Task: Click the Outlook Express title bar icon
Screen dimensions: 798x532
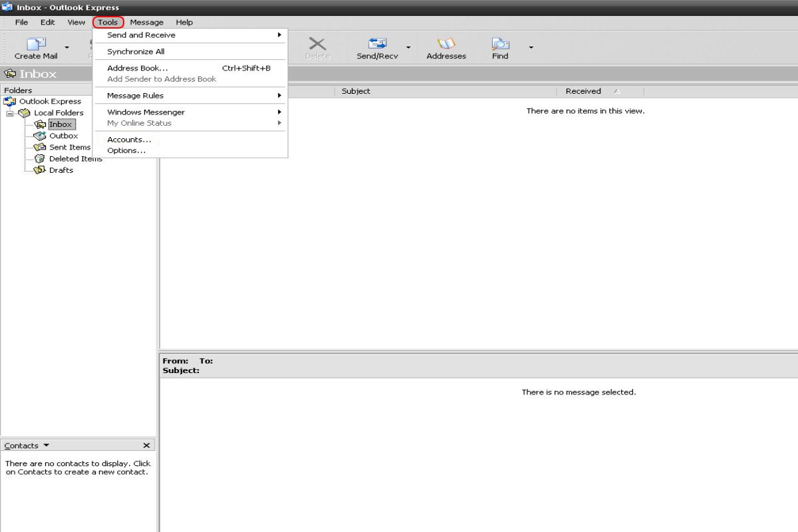Action: tap(7, 7)
